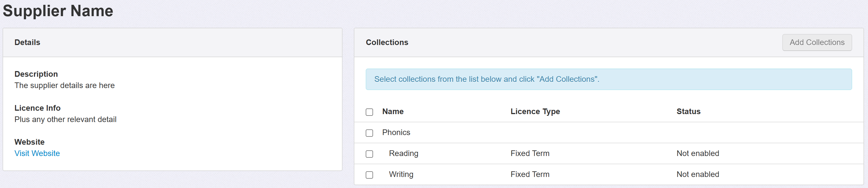Click the Name column header
Viewport: 868px width, 188px height.
coord(393,111)
